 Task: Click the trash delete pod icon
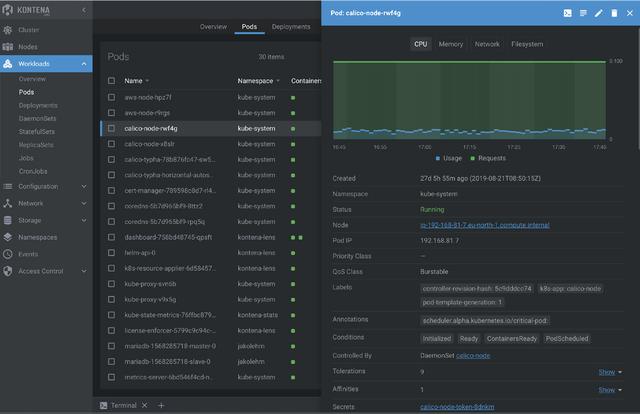tap(613, 13)
